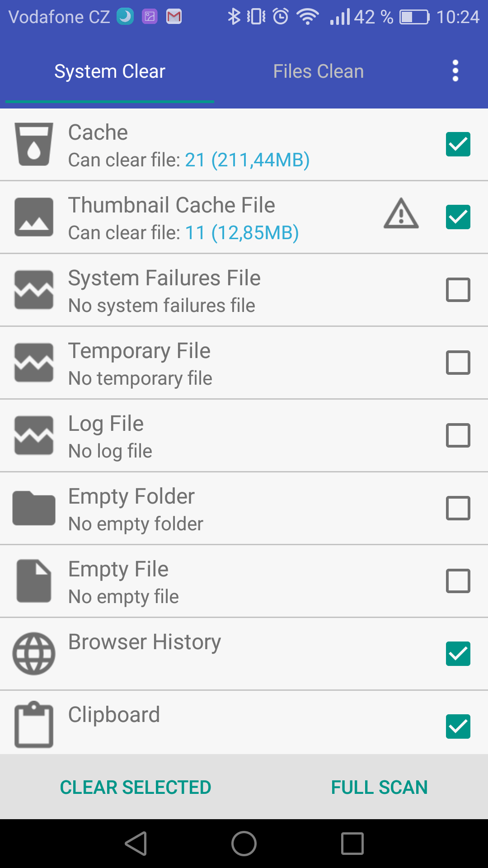Check the Log File checkbox
Screen dimensions: 488x868
[458, 435]
